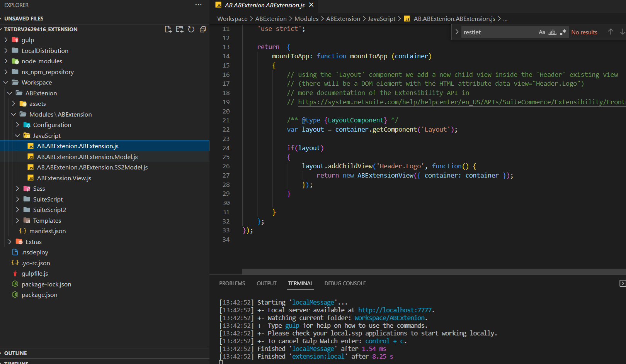626x364 pixels.
Task: Click Workspace/ABExtenion path in terminal
Action: tap(390, 318)
